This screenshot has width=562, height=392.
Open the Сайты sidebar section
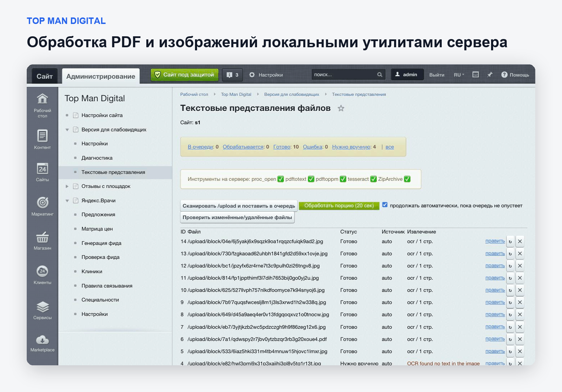click(x=42, y=172)
